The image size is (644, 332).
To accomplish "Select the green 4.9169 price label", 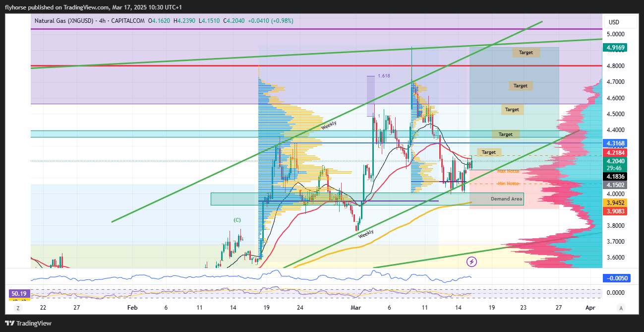I will [x=615, y=48].
